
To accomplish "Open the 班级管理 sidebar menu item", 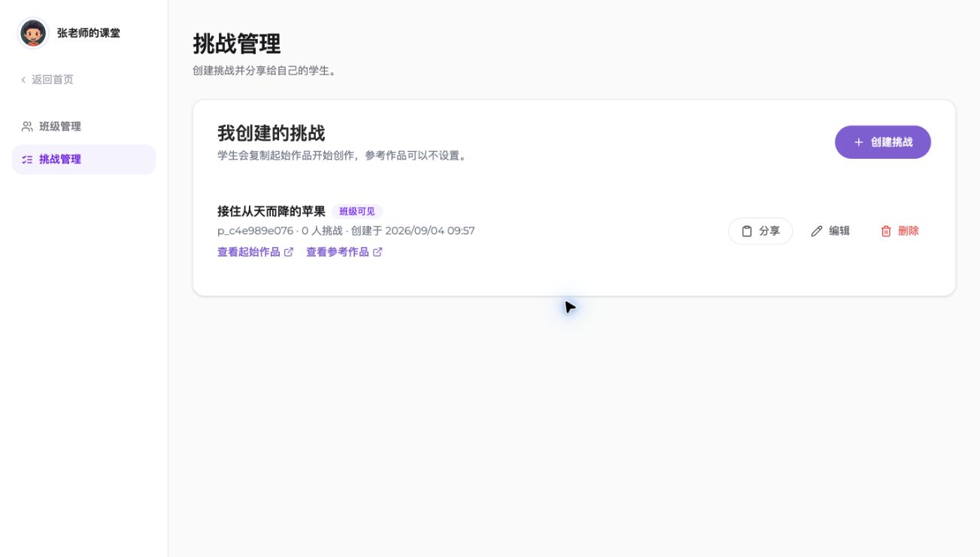I will tap(83, 126).
